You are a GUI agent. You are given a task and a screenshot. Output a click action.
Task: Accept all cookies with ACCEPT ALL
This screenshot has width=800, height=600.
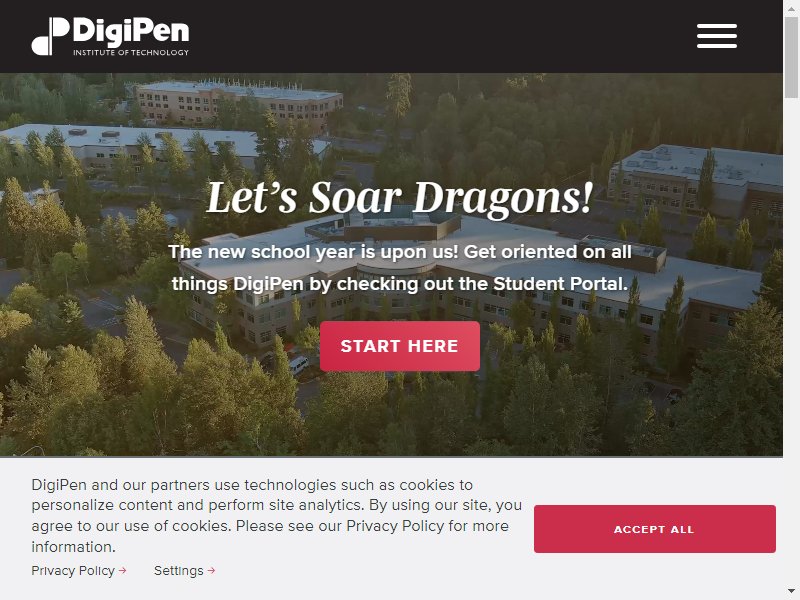(655, 529)
